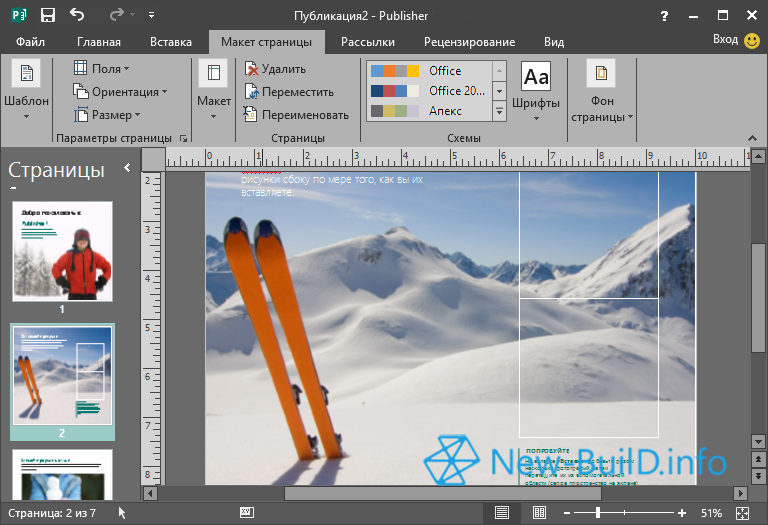The height and width of the screenshot is (525, 768).
Task: Click the horizontal scrollbar thumb
Action: (x=443, y=493)
